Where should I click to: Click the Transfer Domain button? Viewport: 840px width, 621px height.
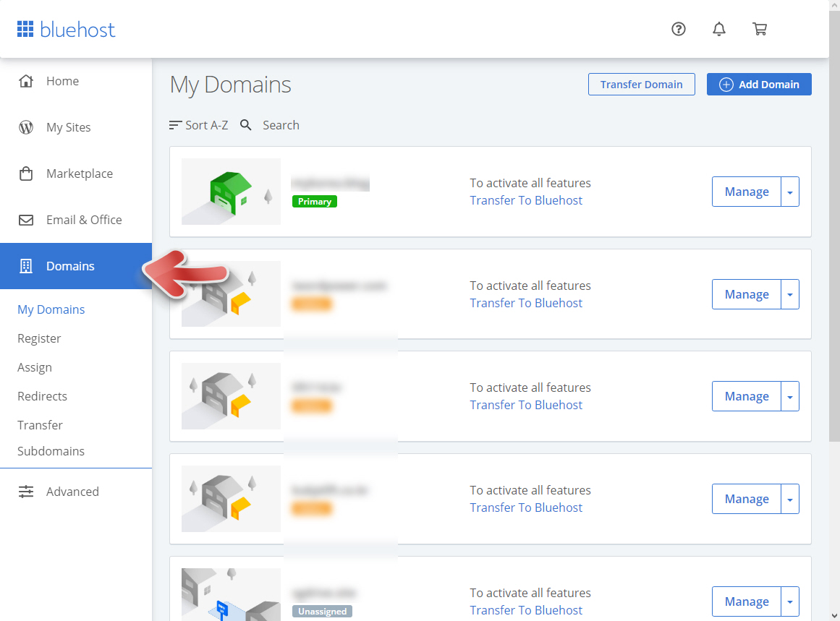[641, 85]
